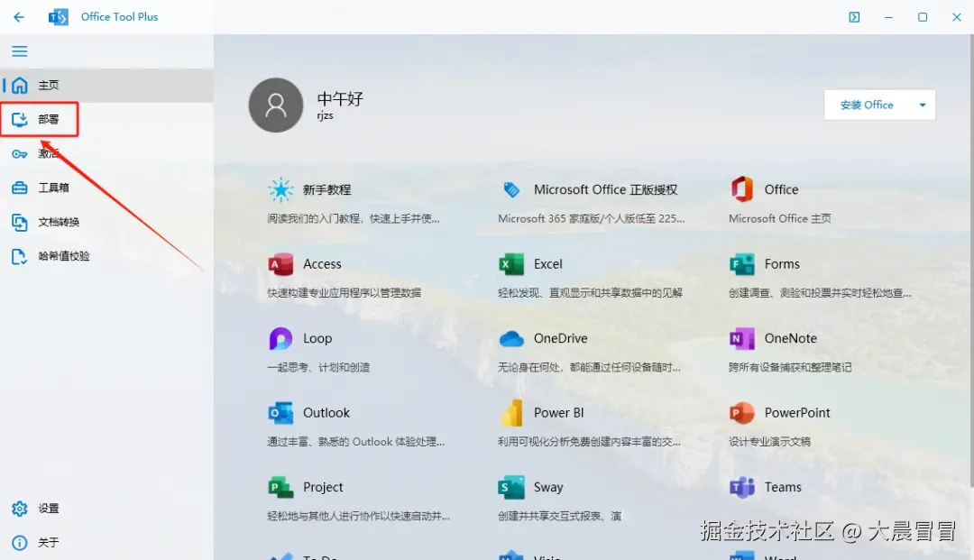Click the vertical scrollbar on right edge
Image resolution: width=974 pixels, height=560 pixels.
click(971, 261)
